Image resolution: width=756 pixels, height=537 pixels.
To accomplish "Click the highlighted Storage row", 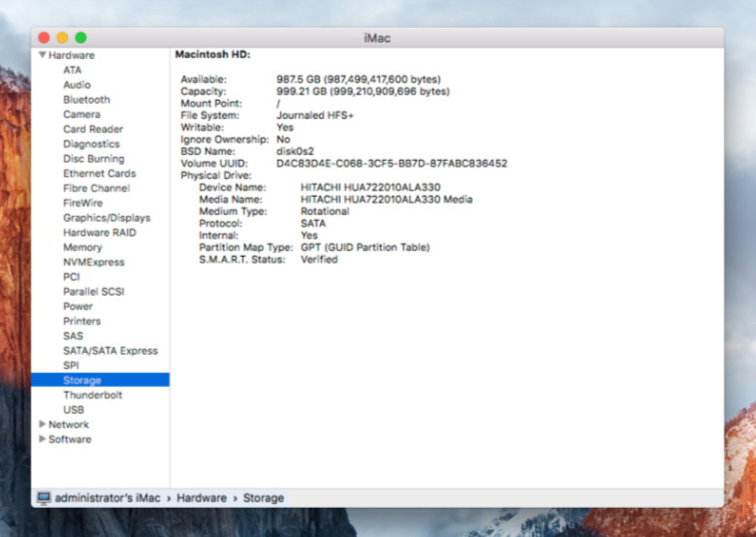I will click(x=100, y=380).
